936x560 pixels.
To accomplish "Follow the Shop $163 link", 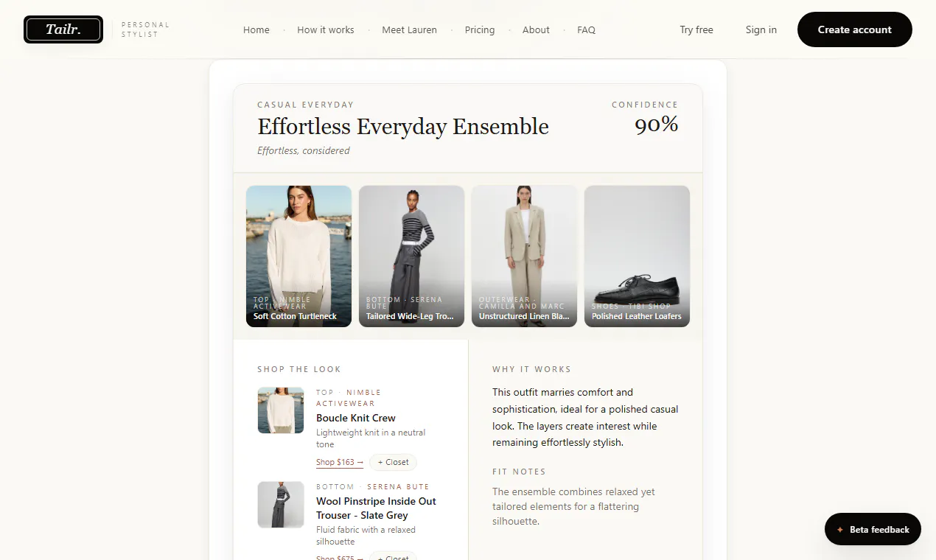I will pyautogui.click(x=340, y=463).
